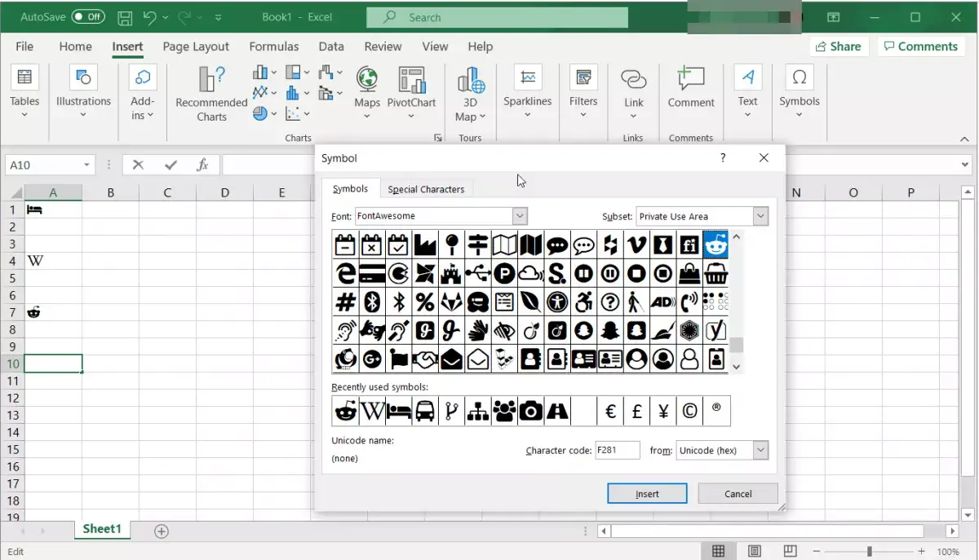This screenshot has width=979, height=560.
Task: Click the Recommended Charts button
Action: pyautogui.click(x=211, y=94)
